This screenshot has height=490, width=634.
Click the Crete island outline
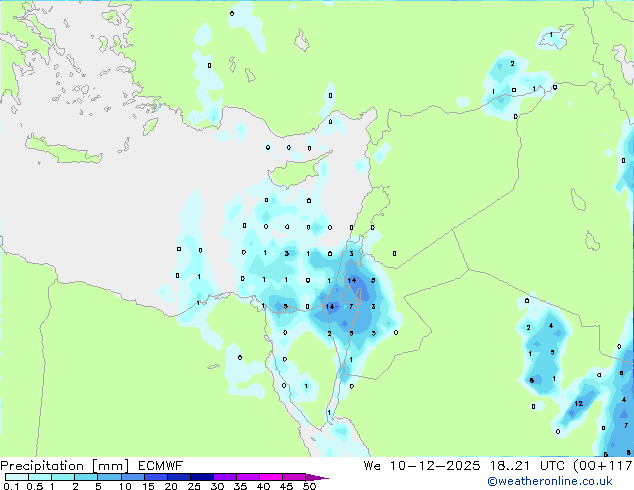coord(64,150)
